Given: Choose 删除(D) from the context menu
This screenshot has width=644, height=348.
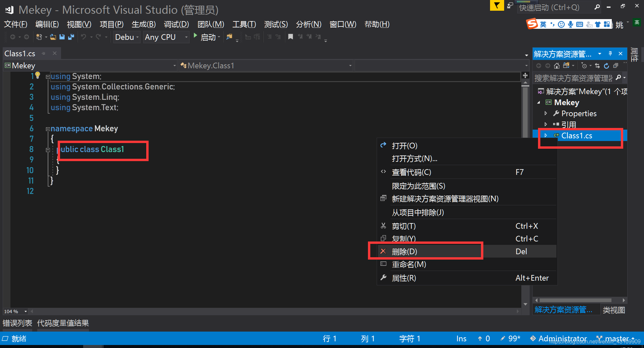Looking at the screenshot, I should tap(467, 251).
